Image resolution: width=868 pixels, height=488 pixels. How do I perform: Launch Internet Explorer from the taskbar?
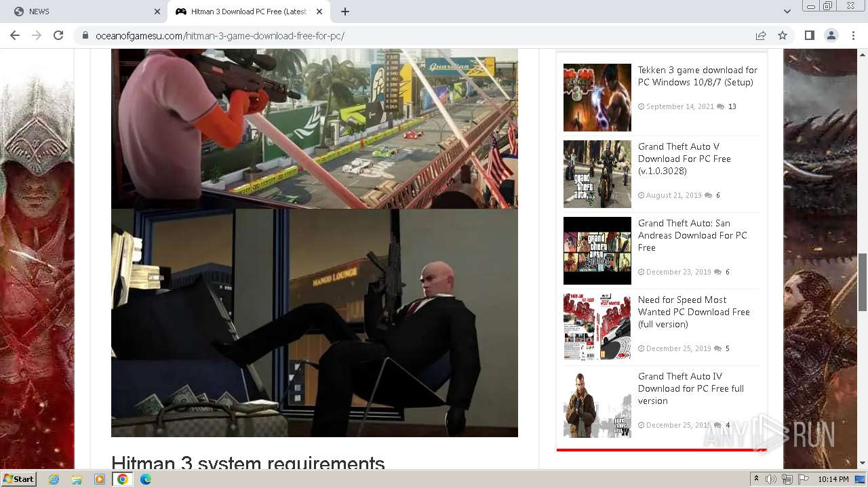[x=54, y=479]
